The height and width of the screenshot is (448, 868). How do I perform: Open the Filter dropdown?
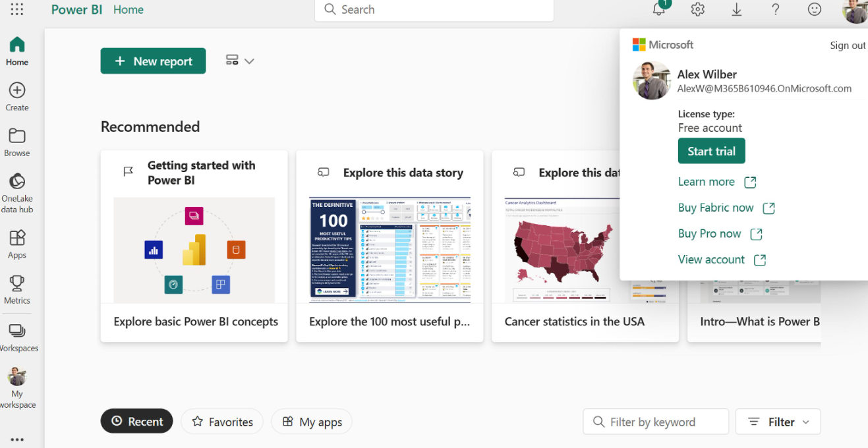(778, 422)
